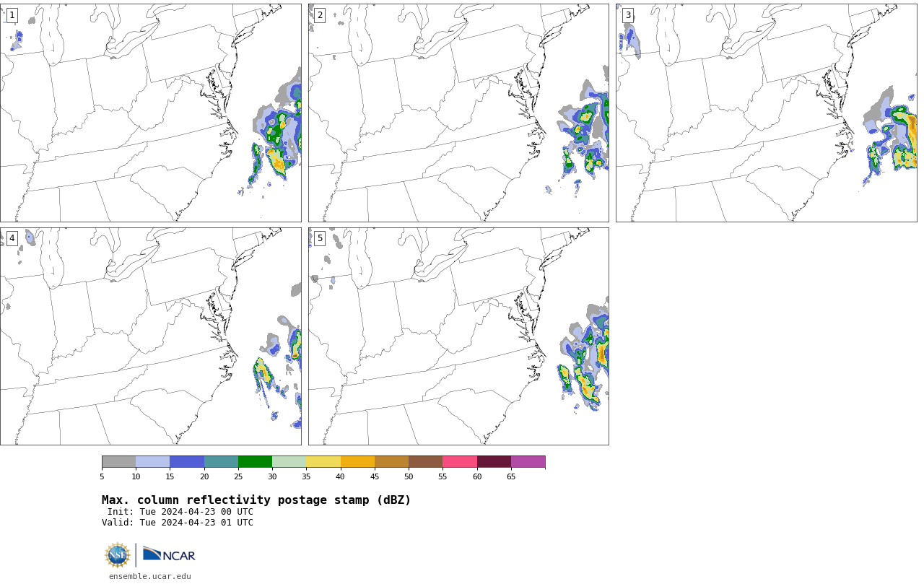This screenshot has width=924, height=584.
Task: Click the dark green 25-30 dBZ swatch
Action: pos(256,462)
